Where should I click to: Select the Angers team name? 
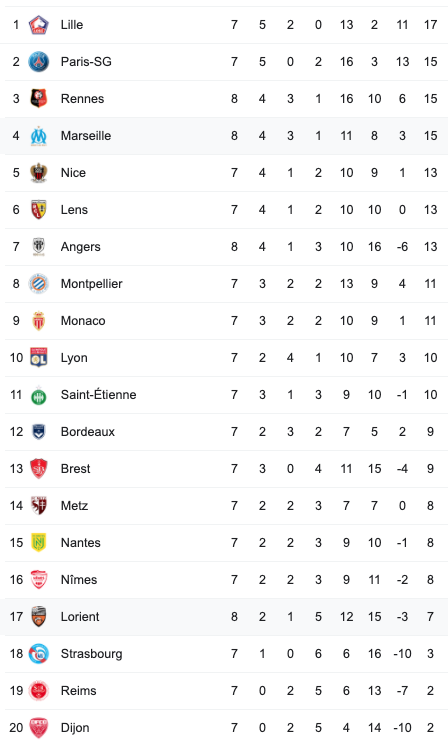pyautogui.click(x=80, y=247)
